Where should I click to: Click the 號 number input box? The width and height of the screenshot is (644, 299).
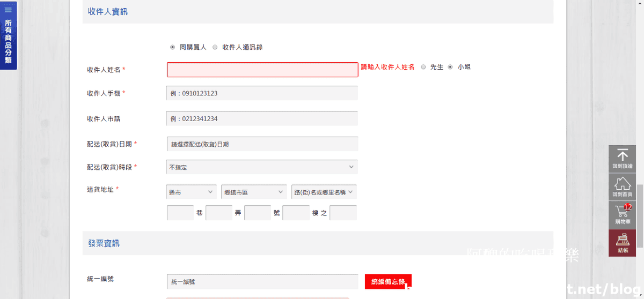coord(258,213)
